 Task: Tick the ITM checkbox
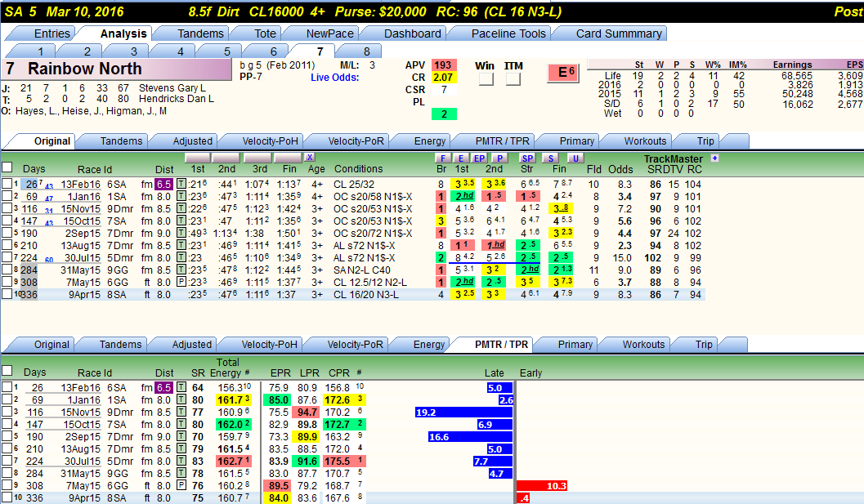point(513,79)
